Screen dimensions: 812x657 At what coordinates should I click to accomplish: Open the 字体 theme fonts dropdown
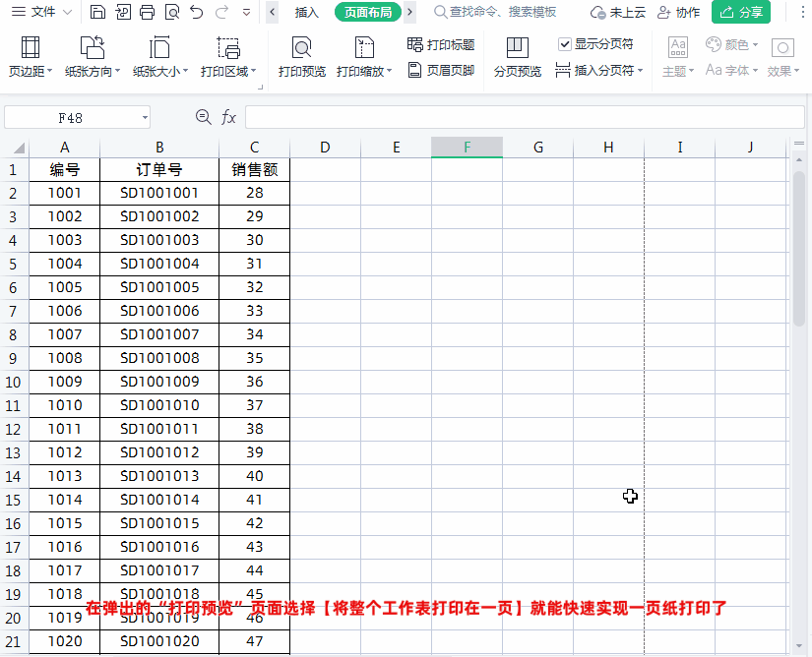tap(731, 70)
